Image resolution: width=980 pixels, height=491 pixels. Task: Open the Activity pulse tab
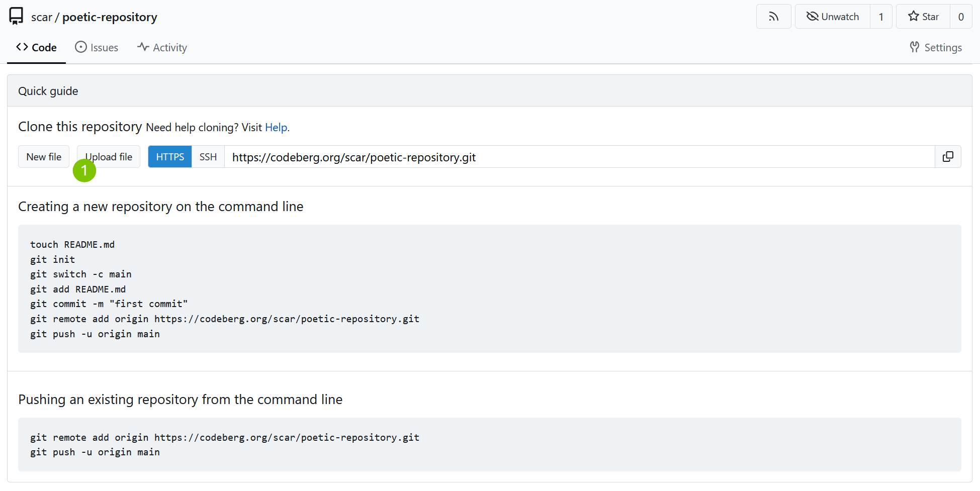click(x=162, y=47)
